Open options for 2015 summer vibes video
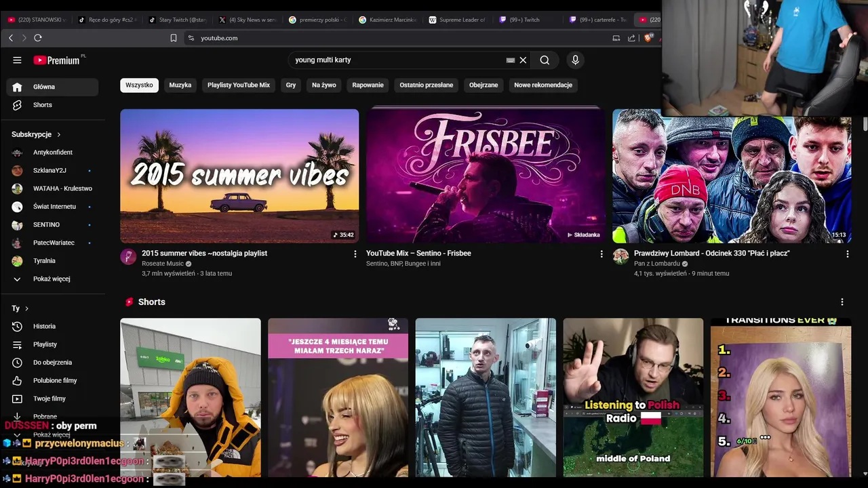 355,254
